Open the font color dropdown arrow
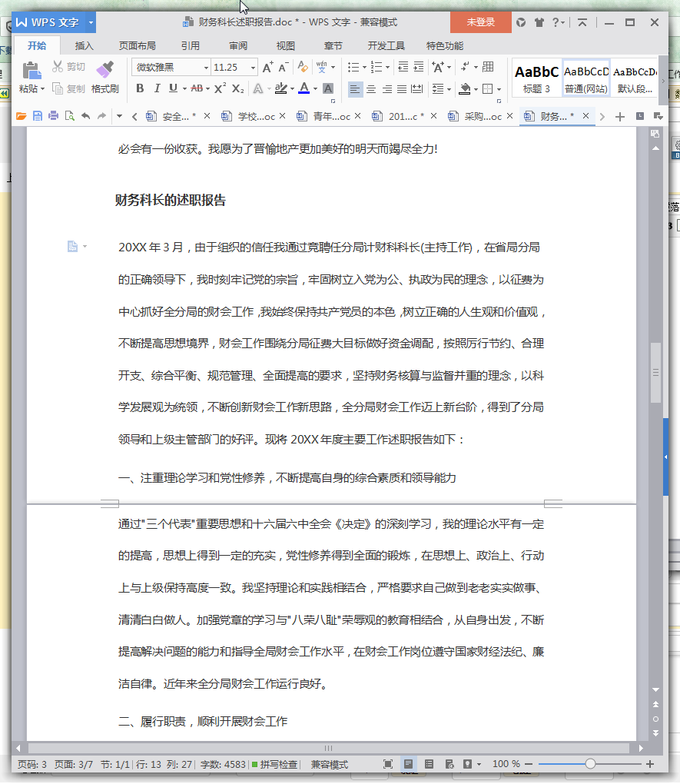Viewport: 680px width, 784px height. 315,89
